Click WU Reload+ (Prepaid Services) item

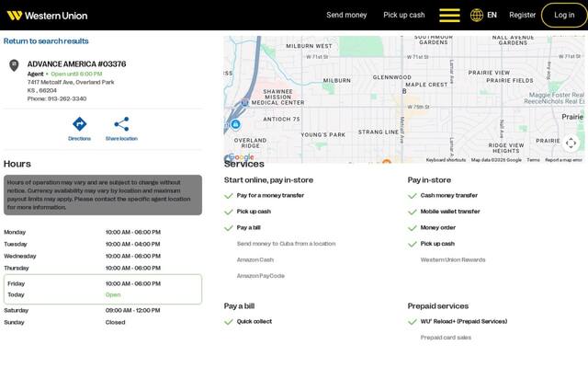[x=463, y=321]
